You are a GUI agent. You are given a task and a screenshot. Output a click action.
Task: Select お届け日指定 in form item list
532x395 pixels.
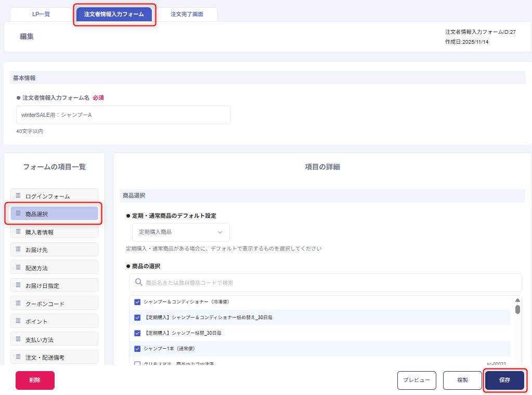pyautogui.click(x=54, y=285)
